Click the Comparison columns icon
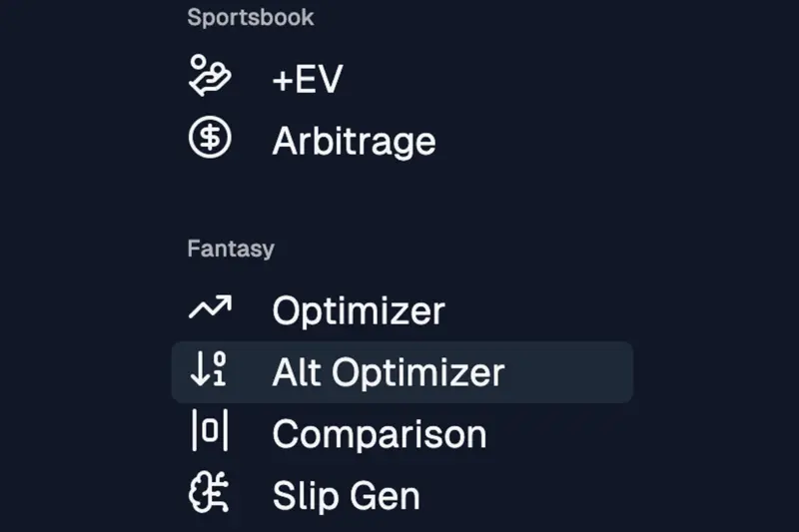 point(210,433)
